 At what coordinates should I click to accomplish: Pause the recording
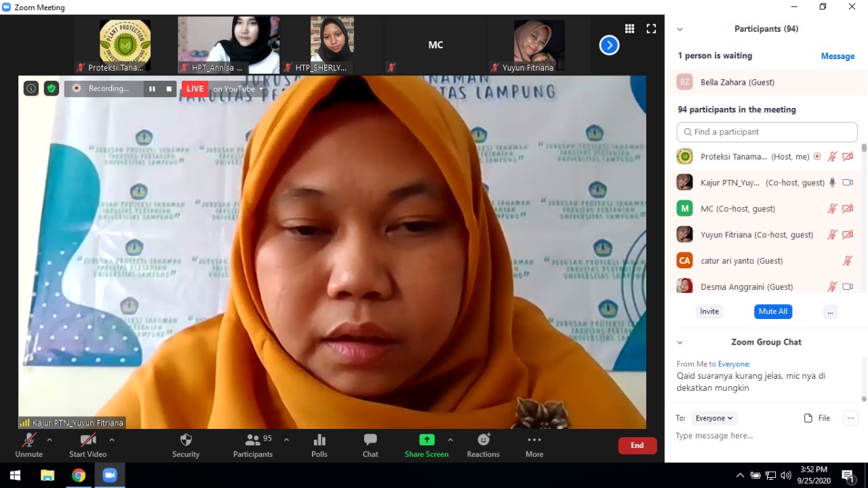[152, 89]
